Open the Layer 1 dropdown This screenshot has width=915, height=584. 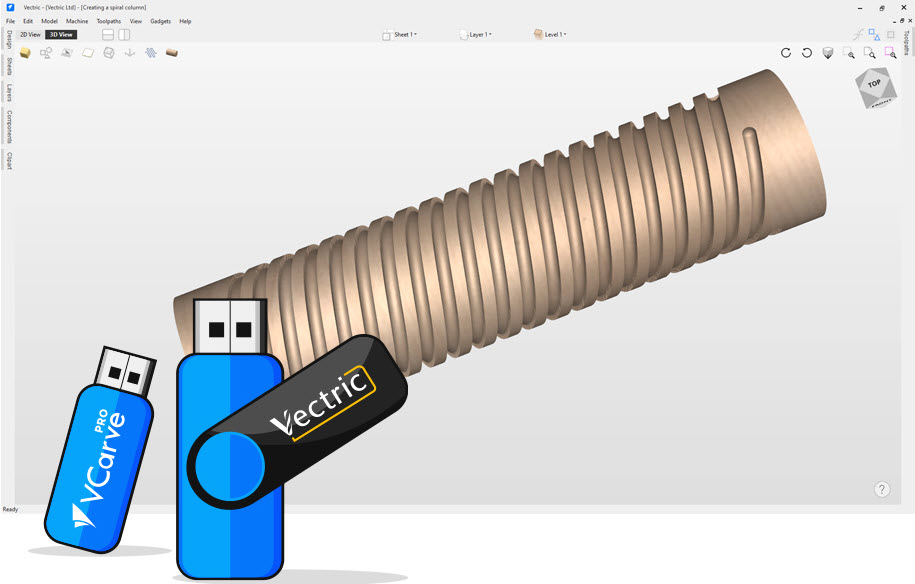coord(476,35)
